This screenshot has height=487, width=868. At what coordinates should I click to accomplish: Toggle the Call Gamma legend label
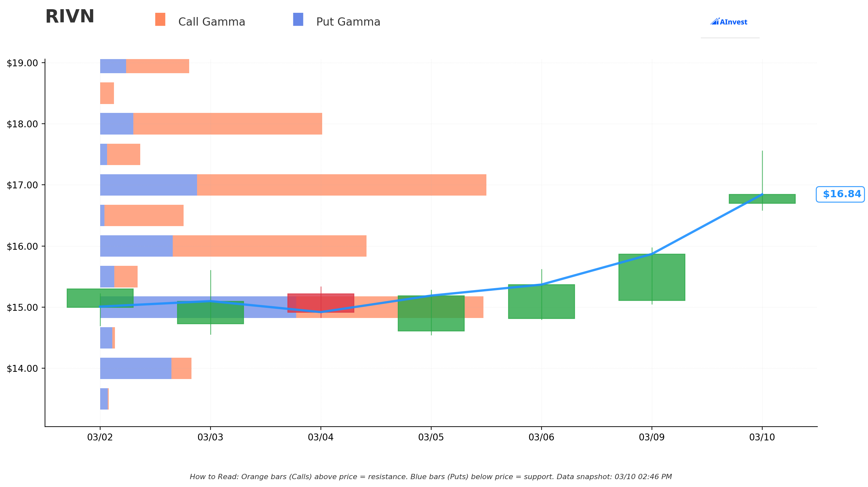pyautogui.click(x=211, y=22)
